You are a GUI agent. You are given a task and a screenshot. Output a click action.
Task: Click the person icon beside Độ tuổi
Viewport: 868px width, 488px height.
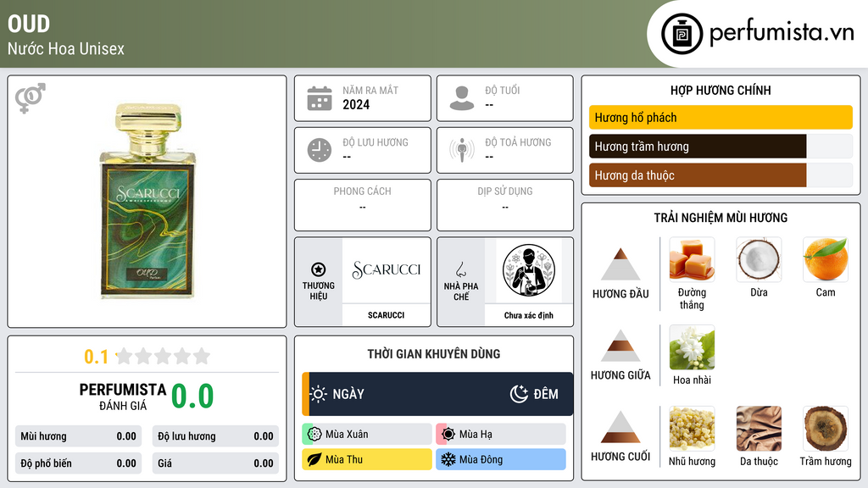click(462, 98)
